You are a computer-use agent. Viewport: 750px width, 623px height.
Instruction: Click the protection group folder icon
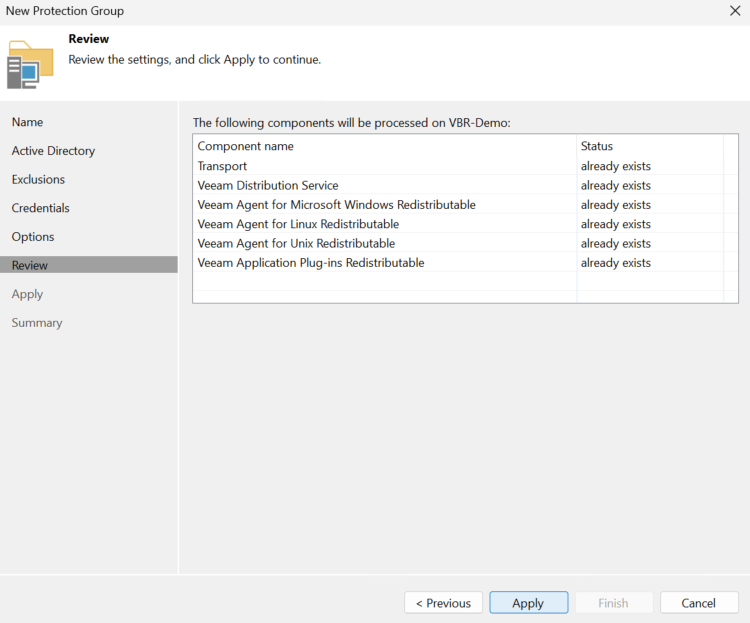click(30, 65)
